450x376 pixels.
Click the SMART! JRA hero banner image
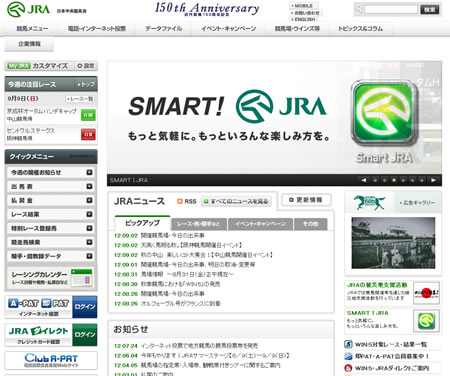(274, 117)
